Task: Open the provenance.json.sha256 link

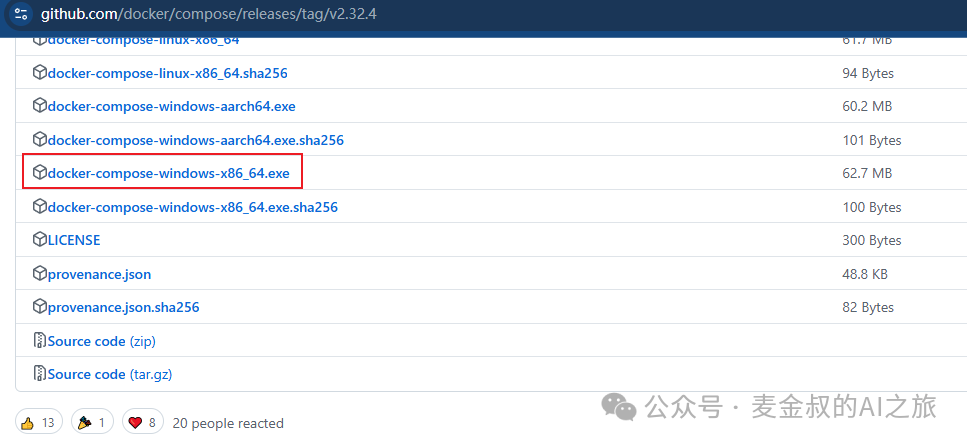Action: pos(123,307)
